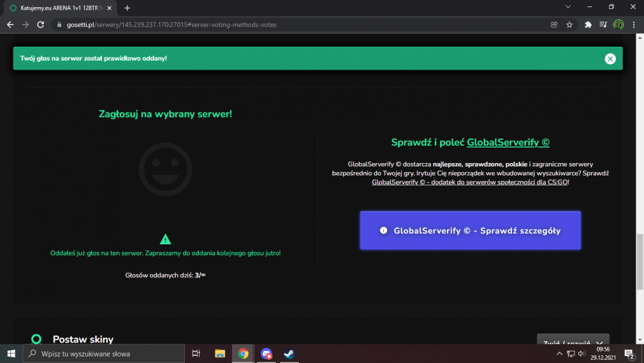Click the address bar URL

tap(172, 25)
